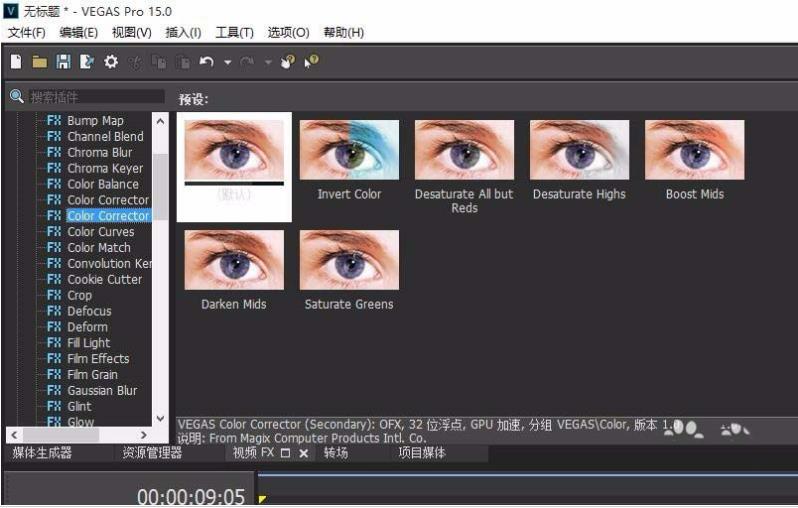Undock the 视频 FX window square icon
The image size is (798, 508).
(x=285, y=453)
